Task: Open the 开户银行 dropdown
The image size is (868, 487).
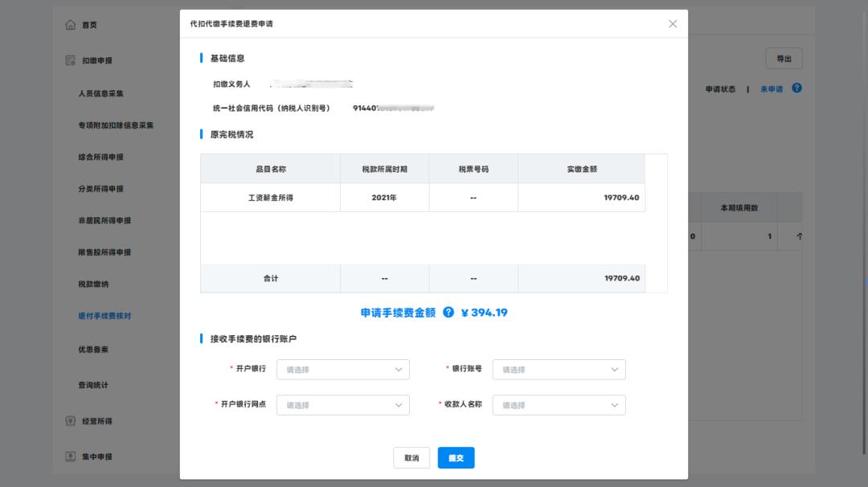Action: [343, 370]
